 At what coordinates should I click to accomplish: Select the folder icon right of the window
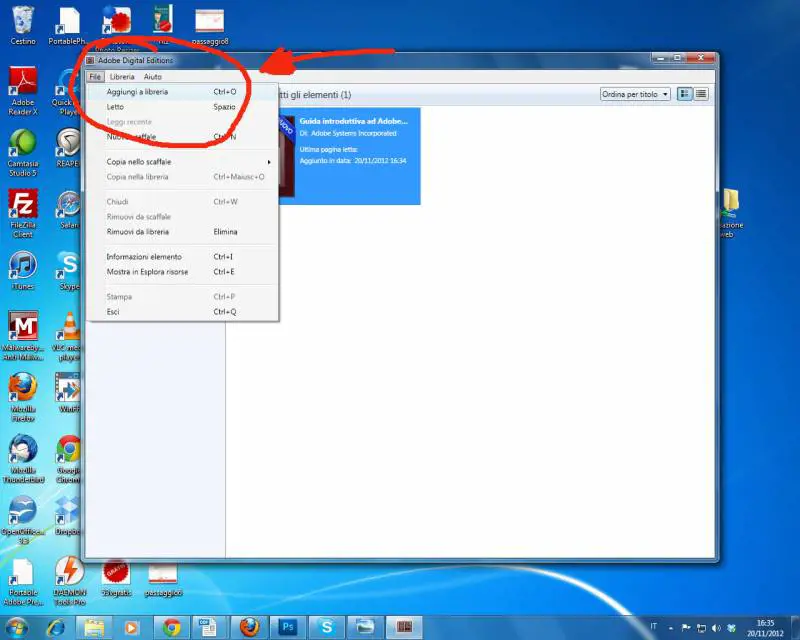[x=731, y=213]
